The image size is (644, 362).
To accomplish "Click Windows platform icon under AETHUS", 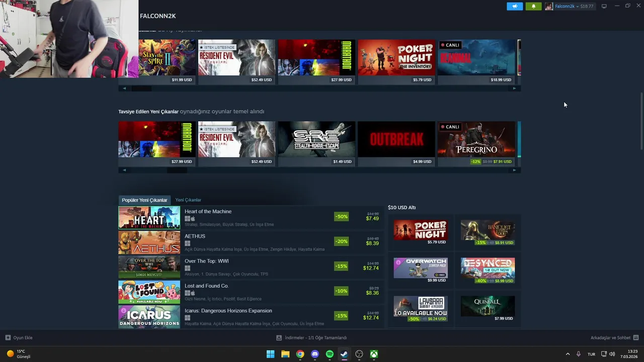I will 187,243.
